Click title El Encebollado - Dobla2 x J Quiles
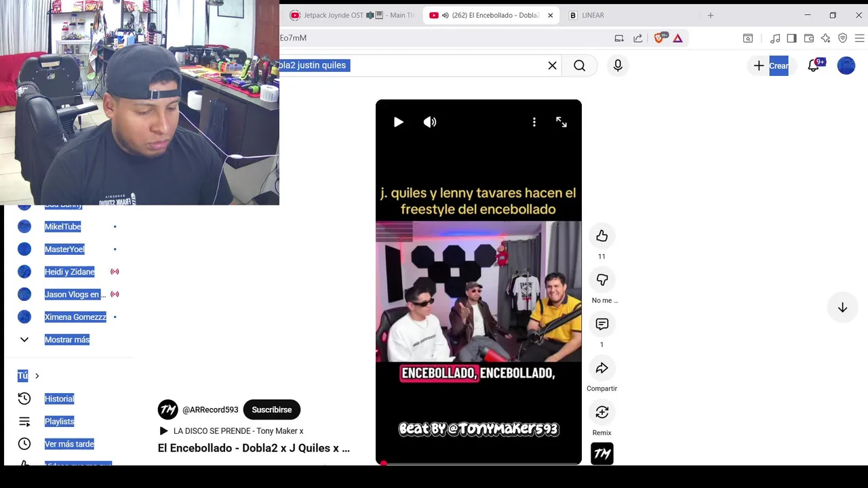This screenshot has width=868, height=488. [254, 448]
